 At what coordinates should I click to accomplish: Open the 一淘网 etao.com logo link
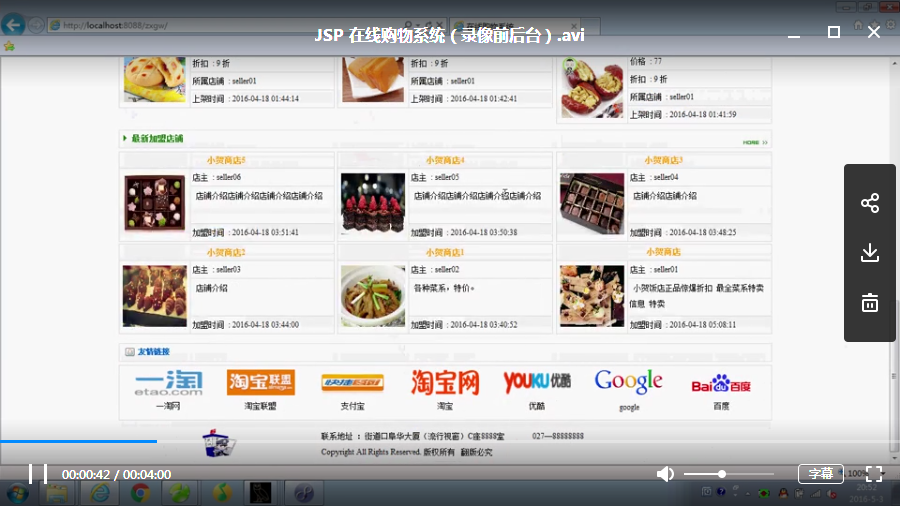[x=168, y=383]
